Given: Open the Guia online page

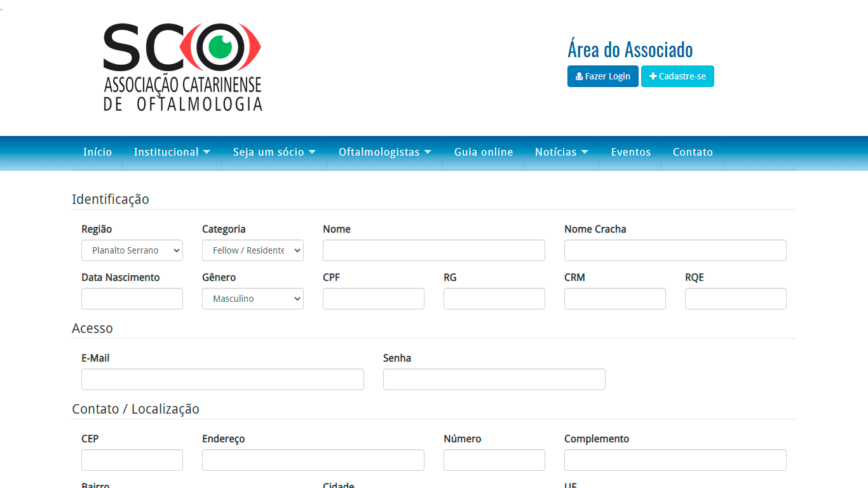Looking at the screenshot, I should (x=484, y=152).
